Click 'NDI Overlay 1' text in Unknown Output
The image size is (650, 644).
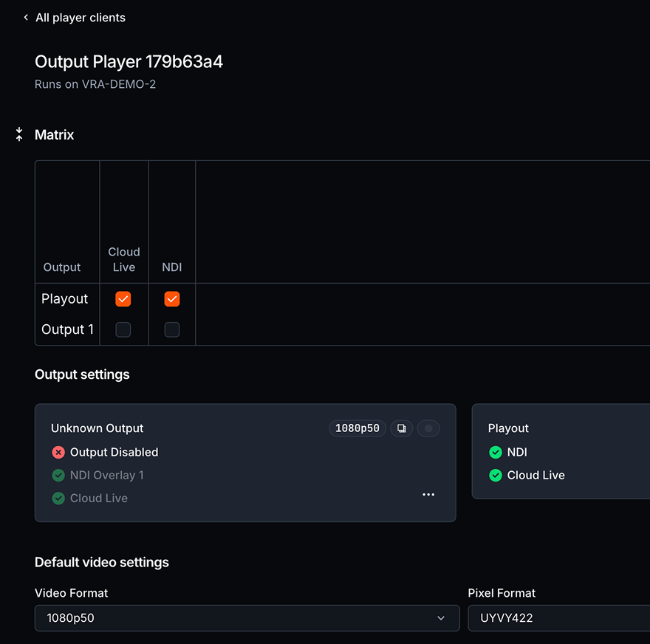tap(107, 476)
